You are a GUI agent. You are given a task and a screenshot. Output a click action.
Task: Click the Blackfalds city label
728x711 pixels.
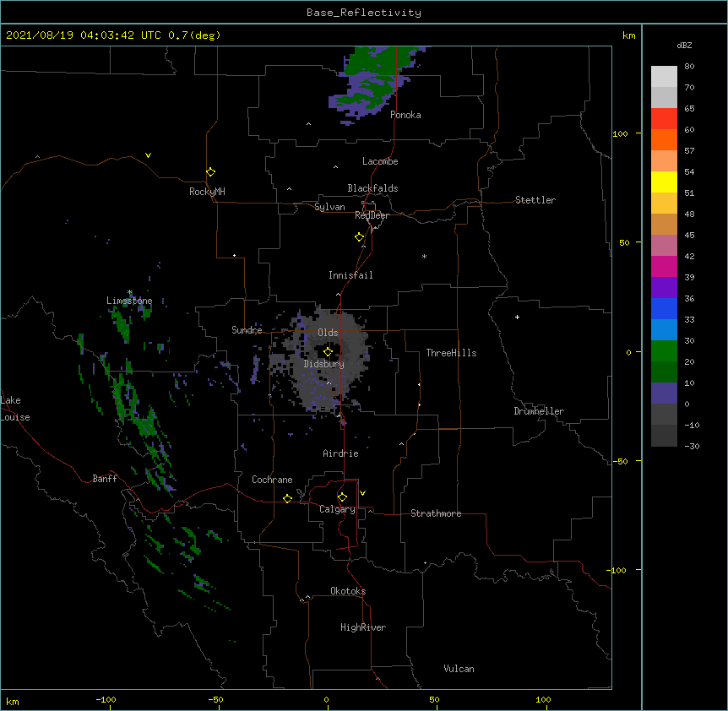click(x=372, y=188)
